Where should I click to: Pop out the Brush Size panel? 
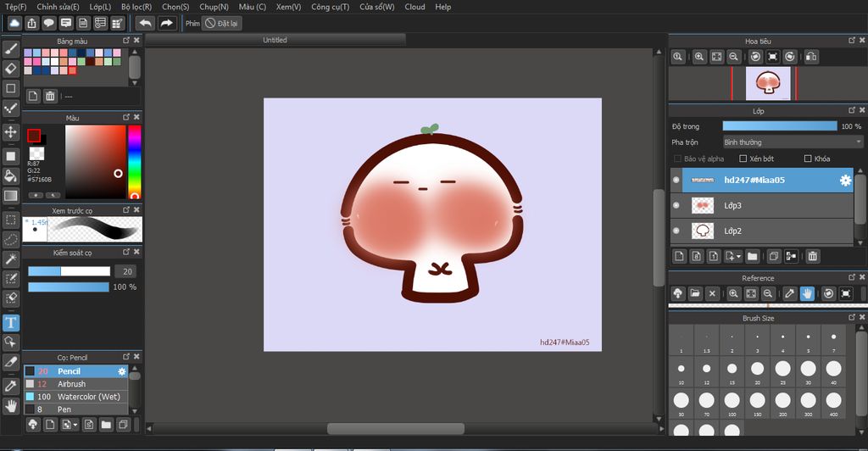point(852,318)
